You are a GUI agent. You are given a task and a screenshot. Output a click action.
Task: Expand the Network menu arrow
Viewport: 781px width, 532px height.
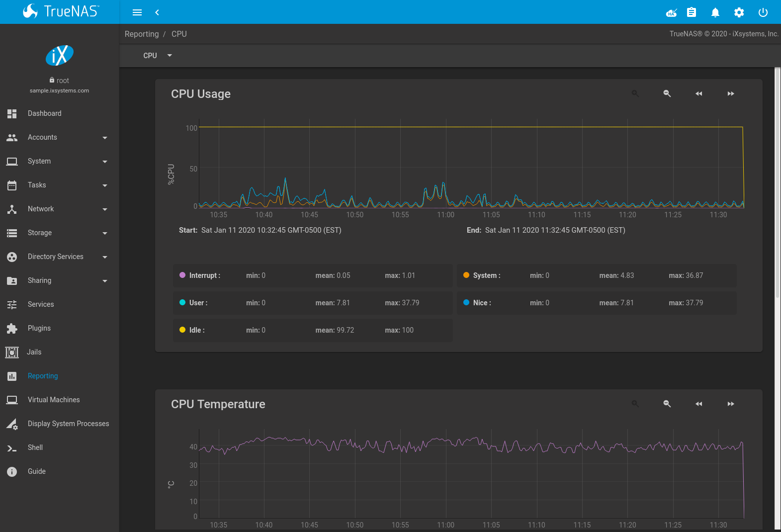(x=105, y=209)
